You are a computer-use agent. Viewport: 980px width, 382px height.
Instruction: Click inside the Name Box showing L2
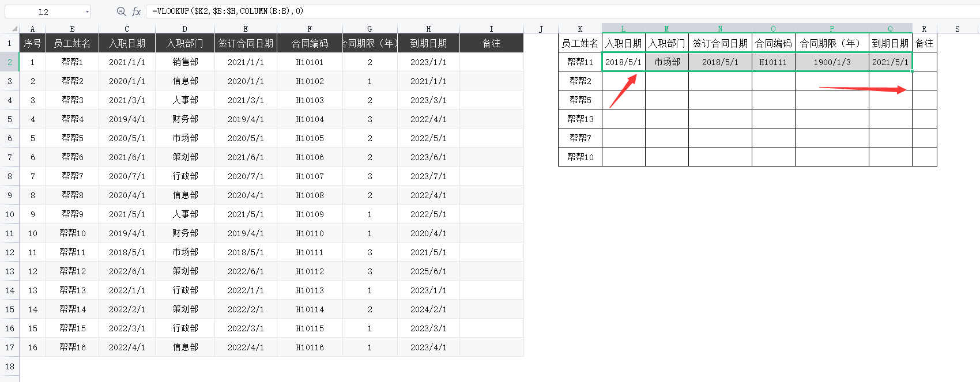pos(44,12)
